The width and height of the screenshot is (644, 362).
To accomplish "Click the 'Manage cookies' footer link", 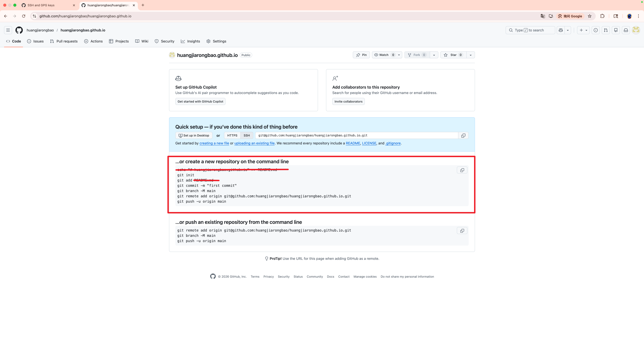I will point(365,277).
